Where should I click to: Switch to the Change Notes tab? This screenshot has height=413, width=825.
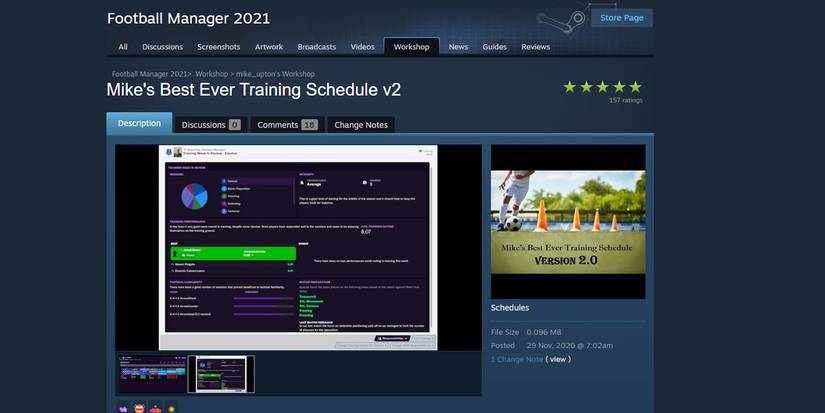361,125
